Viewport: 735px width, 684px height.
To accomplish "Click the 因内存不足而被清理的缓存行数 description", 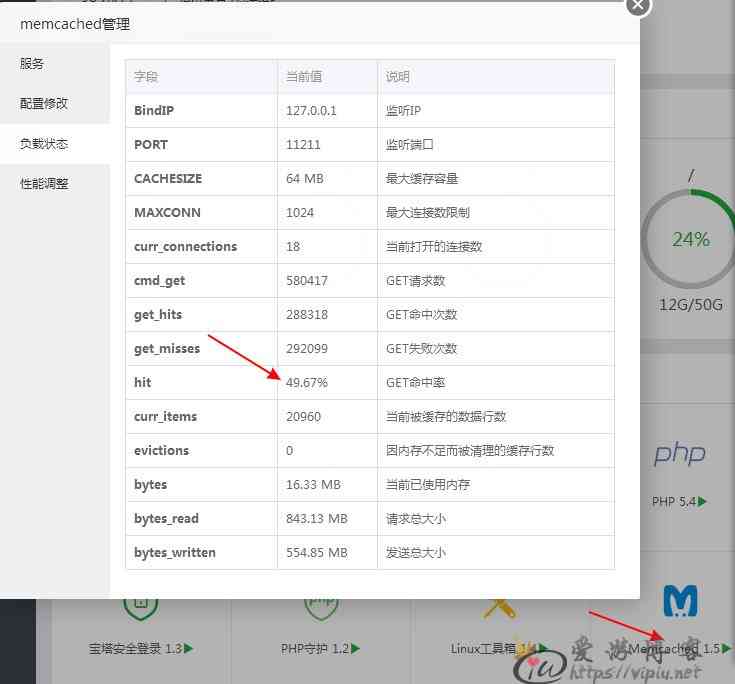I will point(470,451).
